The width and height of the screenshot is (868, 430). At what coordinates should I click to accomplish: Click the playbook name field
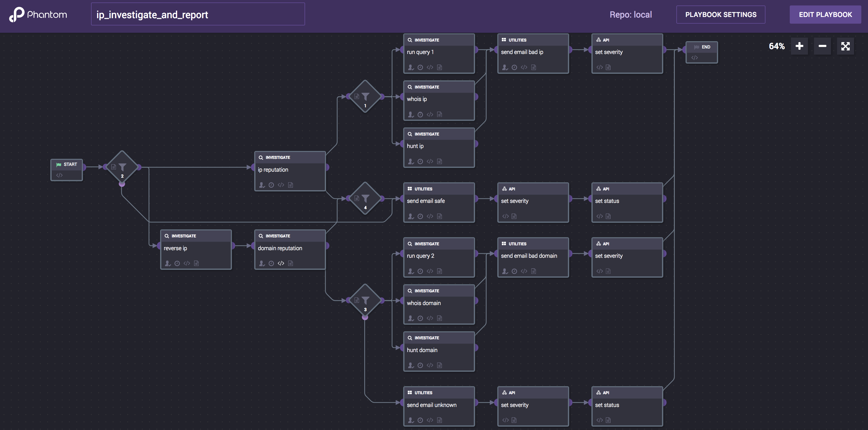pos(198,15)
